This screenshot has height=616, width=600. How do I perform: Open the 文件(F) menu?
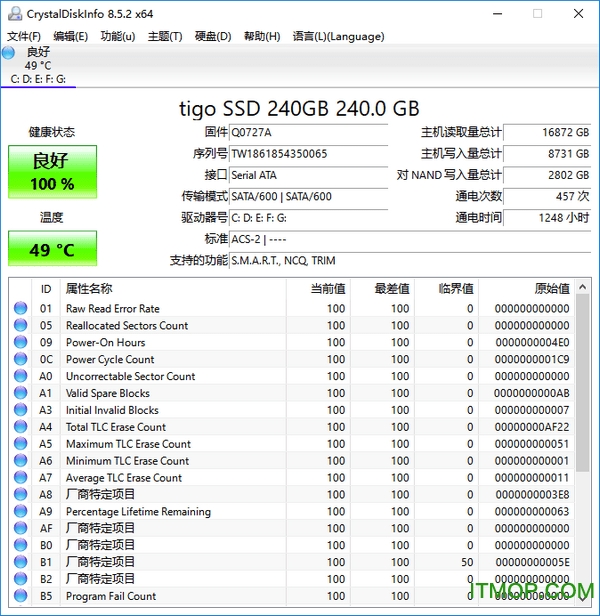pos(24,37)
